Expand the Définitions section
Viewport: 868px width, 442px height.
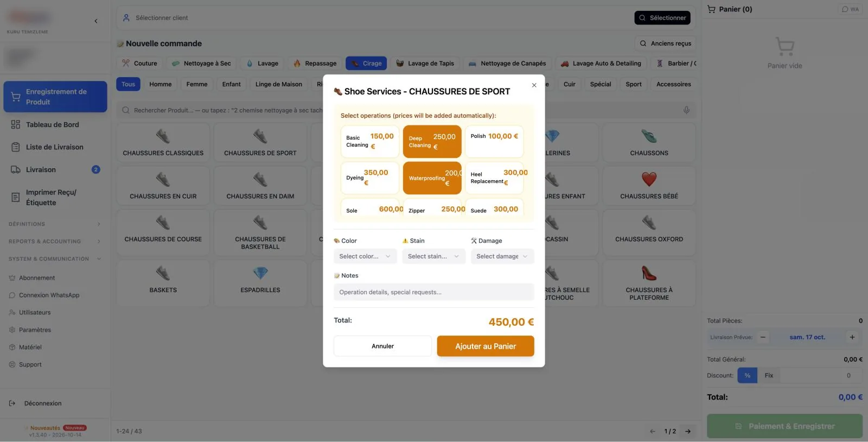(55, 224)
